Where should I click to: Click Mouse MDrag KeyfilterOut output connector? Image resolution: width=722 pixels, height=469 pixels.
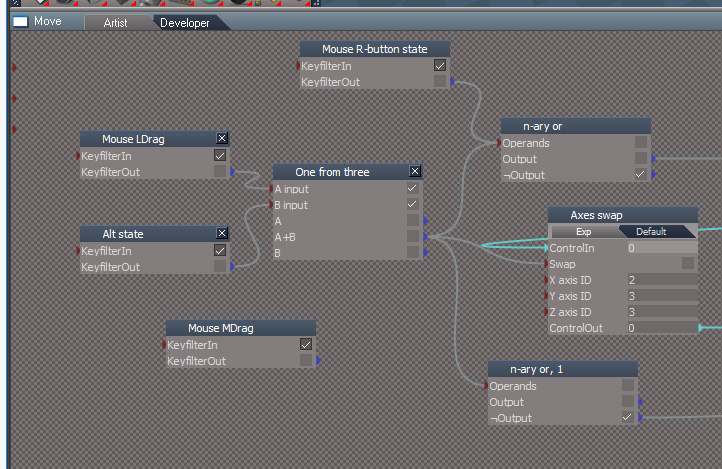tap(319, 360)
